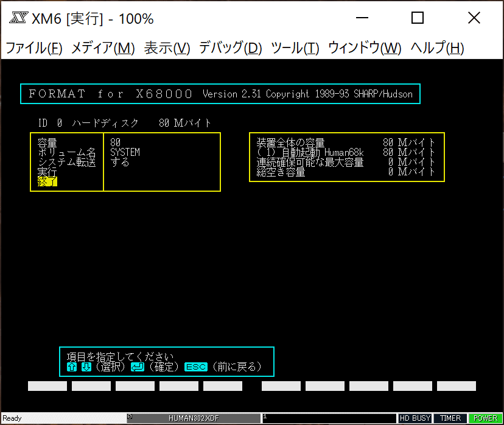The height and width of the screenshot is (425, 504).
Task: Click the (前に戻る) label
Action: tap(237, 367)
